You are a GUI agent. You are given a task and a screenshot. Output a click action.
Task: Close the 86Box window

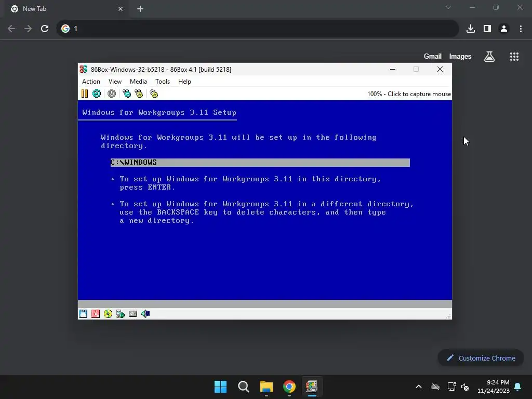click(x=440, y=69)
